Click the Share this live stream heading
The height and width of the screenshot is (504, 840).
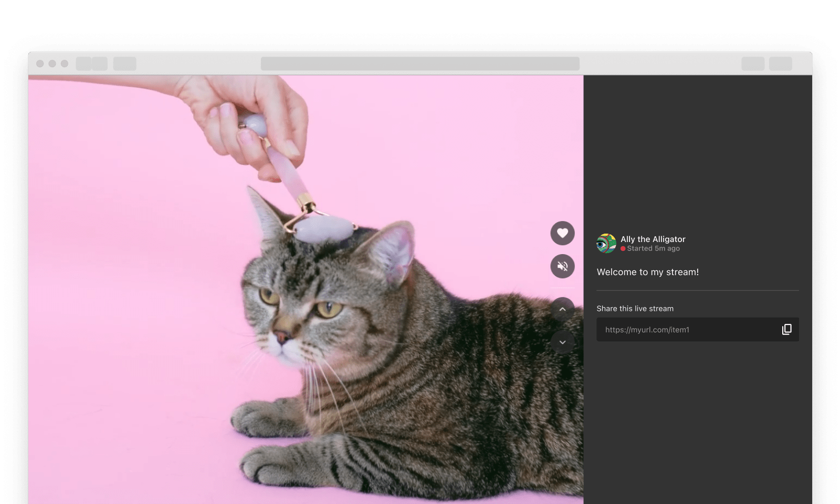tap(635, 308)
